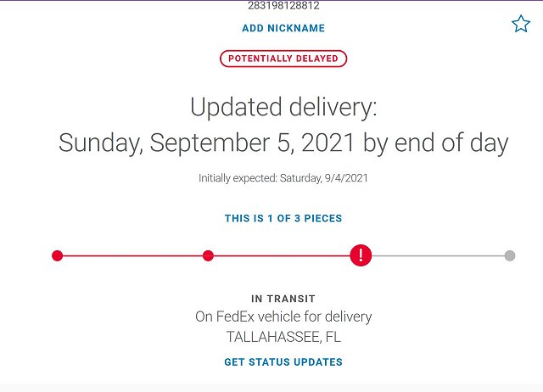Click the red exclamation alert marker
This screenshot has width=543, height=392.
(361, 255)
